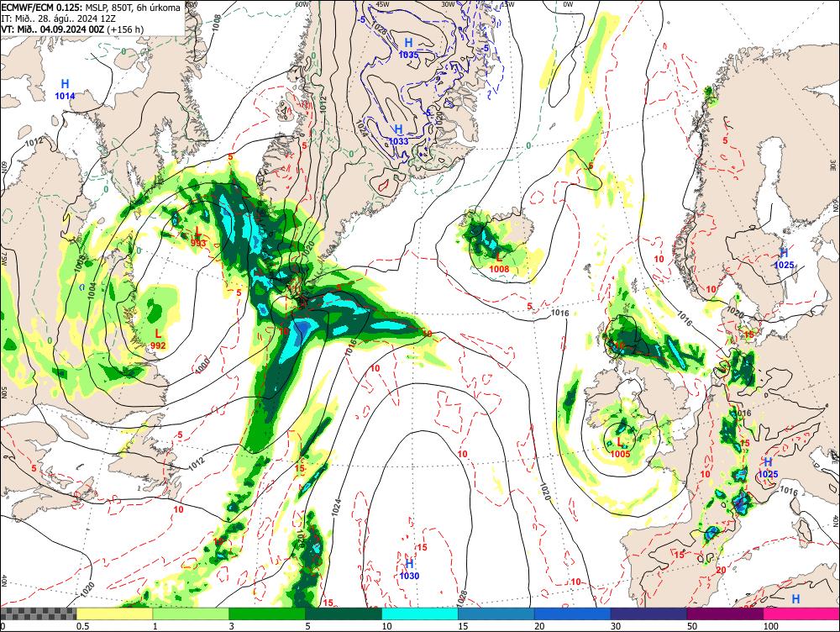
Task: Click the legend tick value '0.5'
Action: point(82,626)
